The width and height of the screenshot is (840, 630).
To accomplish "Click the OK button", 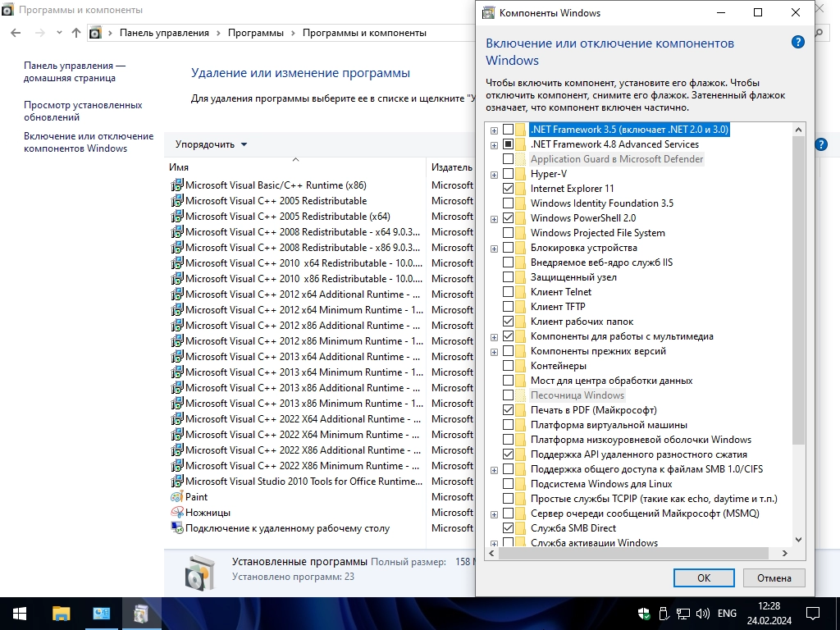I will point(703,578).
